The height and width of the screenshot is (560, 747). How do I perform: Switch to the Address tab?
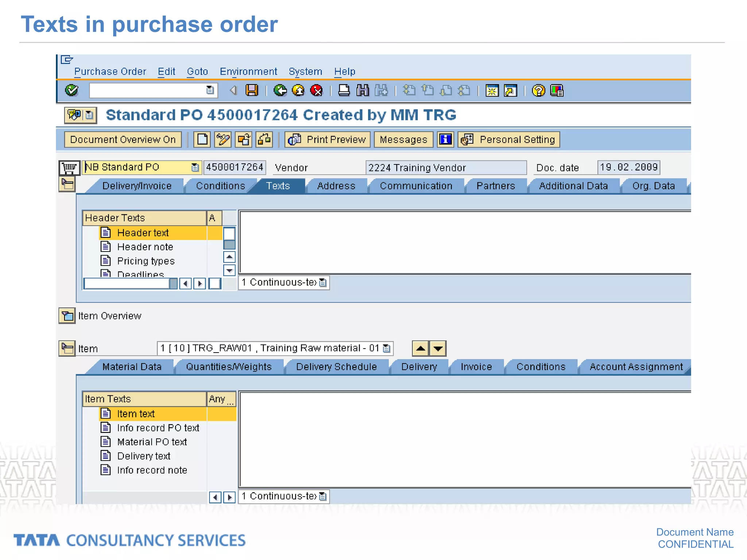pos(336,186)
